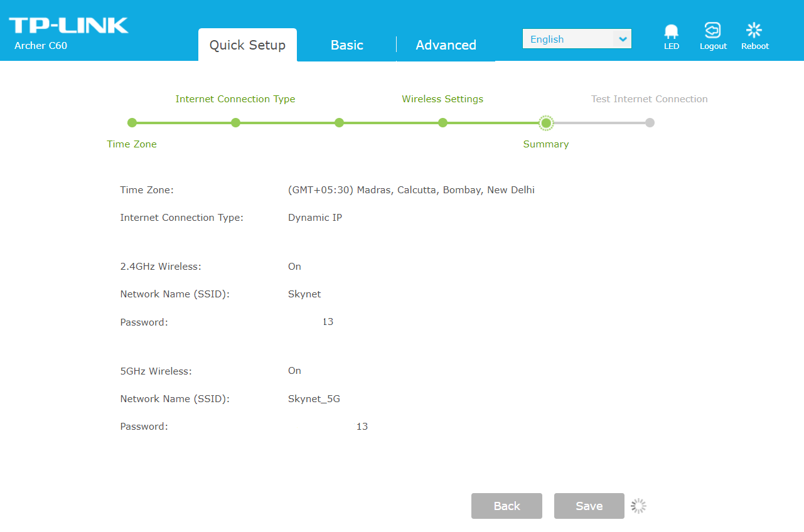Click the "Skynet_5G" network name
Viewport: 804px width, 532px height.
pos(314,399)
